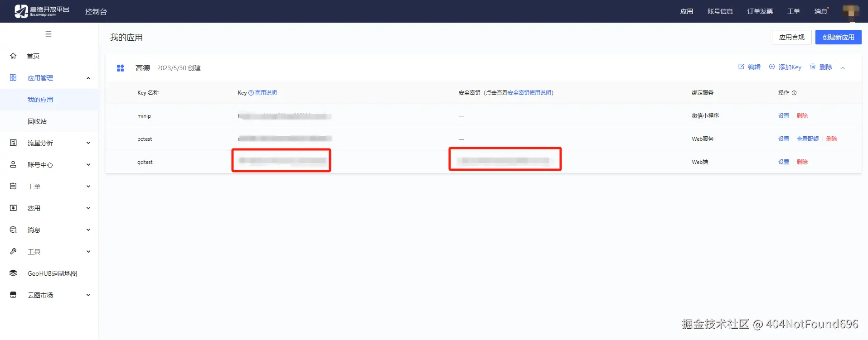The image size is (868, 340).
Task: Click 控制台 in the header
Action: click(96, 11)
